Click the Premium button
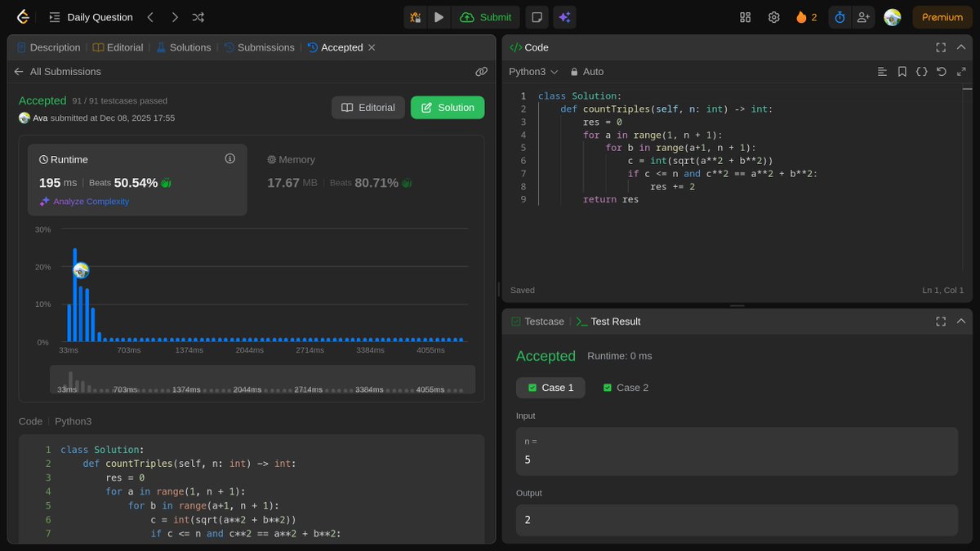This screenshot has width=980, height=551. point(942,17)
